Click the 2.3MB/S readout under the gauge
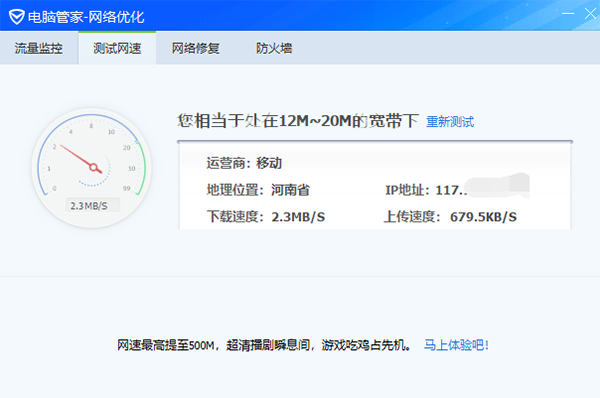Screen dimensions: 600x398 point(92,206)
